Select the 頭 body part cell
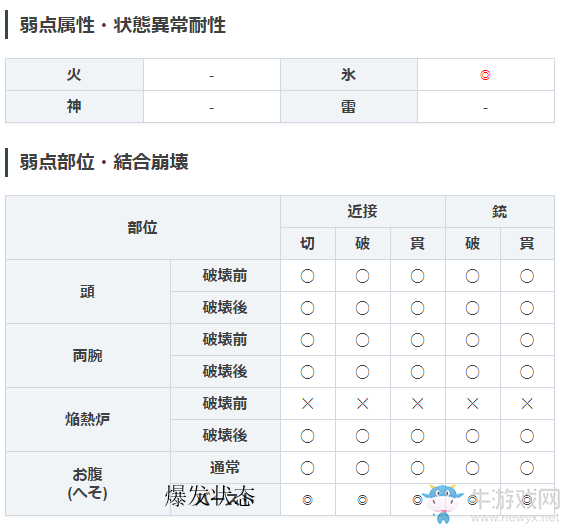The image size is (565, 529). coord(88,292)
